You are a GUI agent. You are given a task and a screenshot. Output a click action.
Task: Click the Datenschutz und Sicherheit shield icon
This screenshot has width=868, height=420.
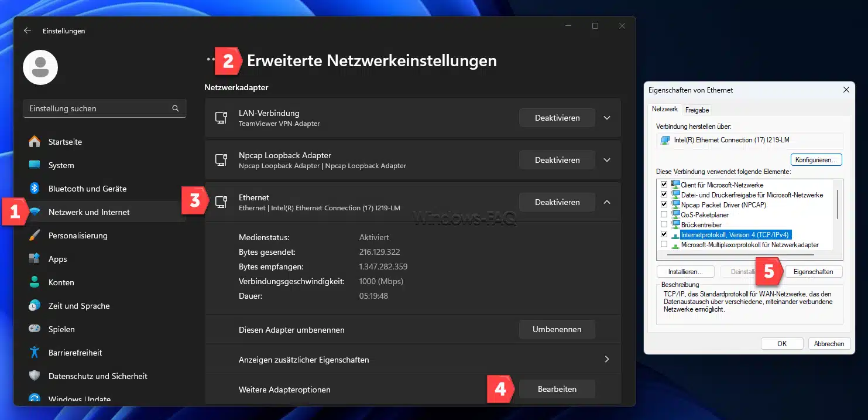35,376
